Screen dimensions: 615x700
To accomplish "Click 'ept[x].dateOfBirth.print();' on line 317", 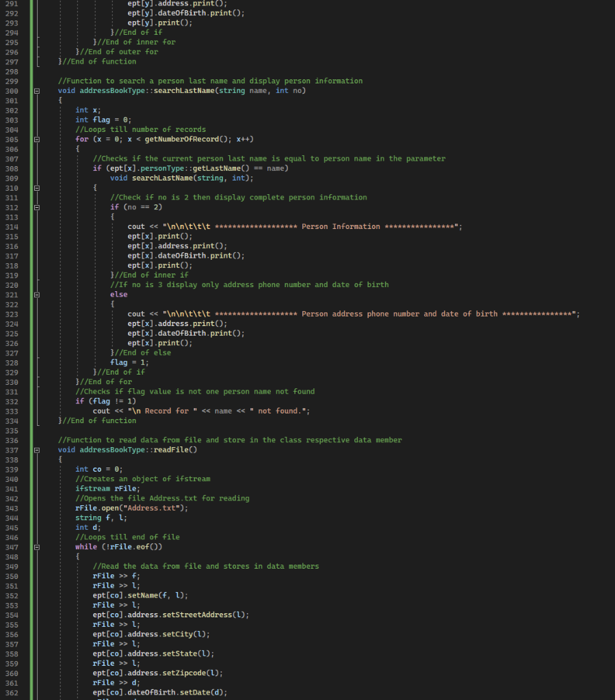I will tap(186, 256).
